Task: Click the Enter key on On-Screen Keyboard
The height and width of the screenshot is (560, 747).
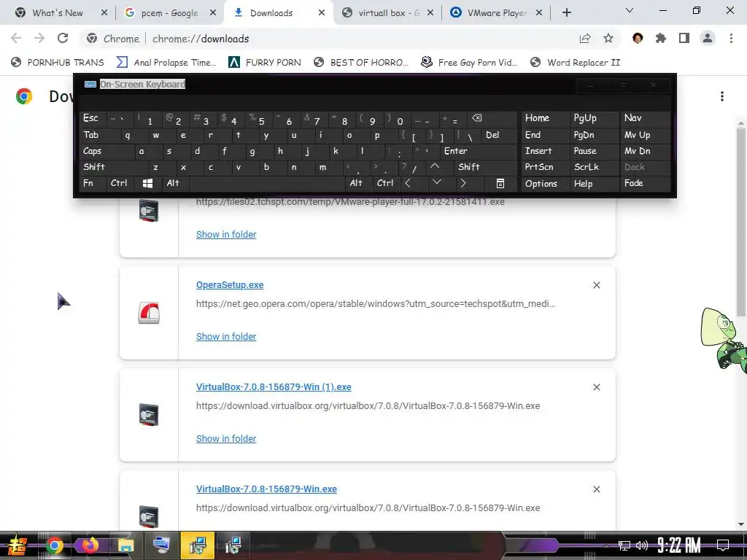Action: point(478,151)
